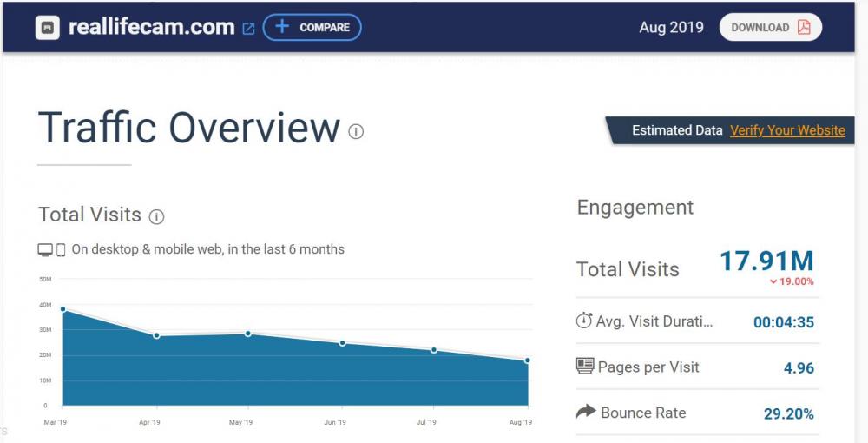868x443 pixels.
Task: Click the Bounce Rate arrow icon
Action: click(586, 412)
